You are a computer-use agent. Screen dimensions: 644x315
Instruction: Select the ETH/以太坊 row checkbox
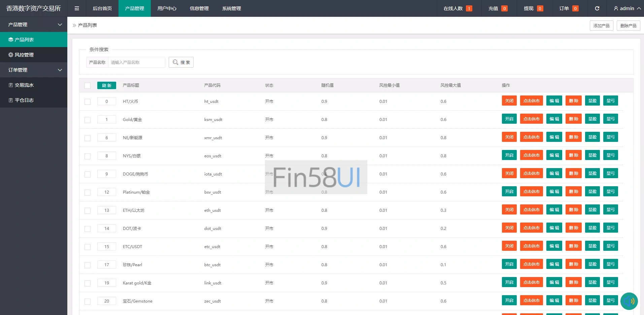(x=88, y=211)
